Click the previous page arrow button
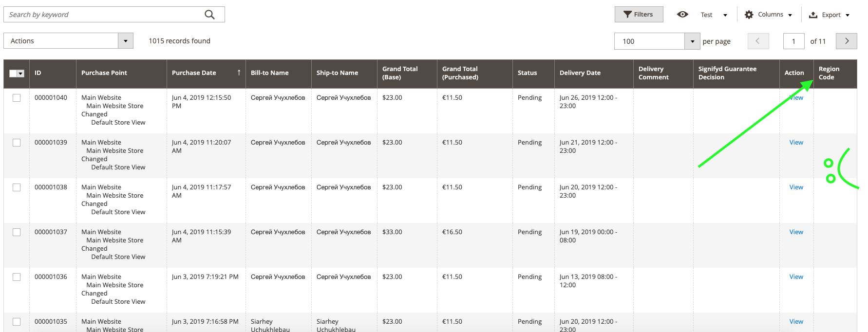This screenshot has width=868, height=332. (758, 41)
